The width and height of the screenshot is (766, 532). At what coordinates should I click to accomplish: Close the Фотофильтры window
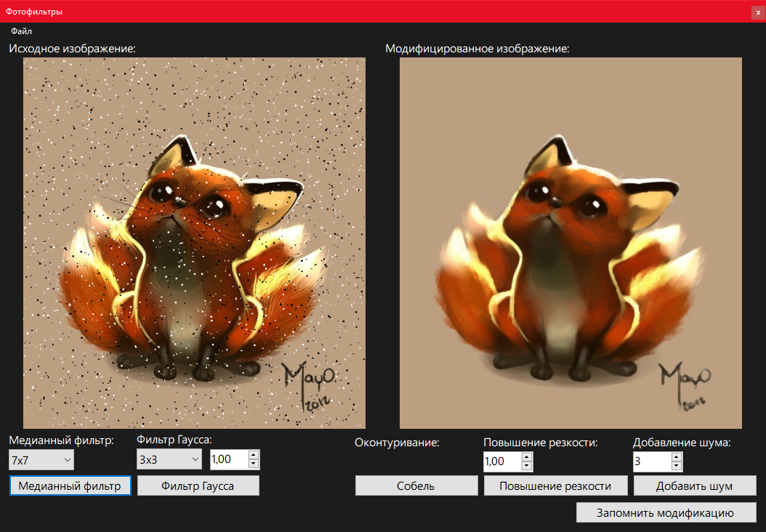point(758,12)
